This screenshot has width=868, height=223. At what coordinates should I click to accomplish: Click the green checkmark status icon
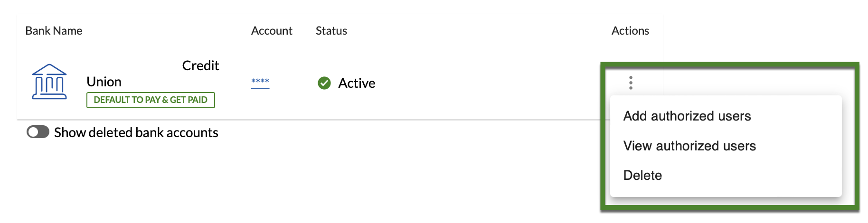point(324,83)
